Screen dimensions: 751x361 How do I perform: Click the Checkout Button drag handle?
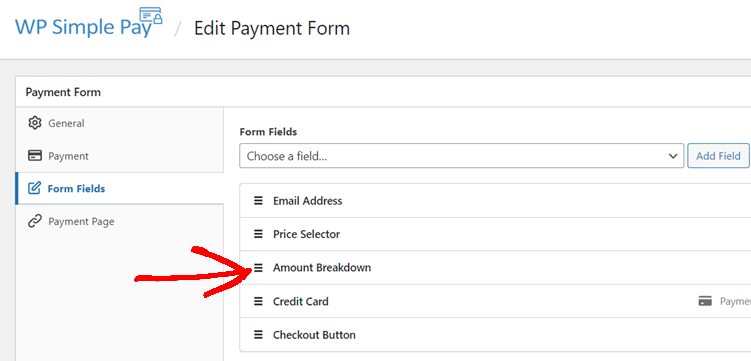(x=258, y=335)
